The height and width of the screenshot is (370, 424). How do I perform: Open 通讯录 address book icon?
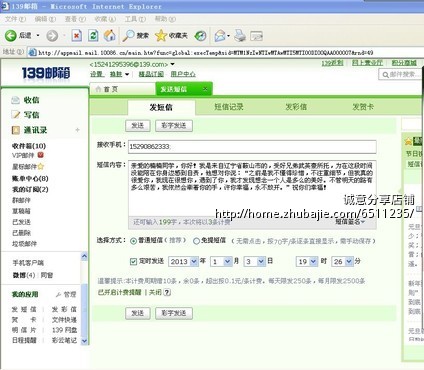point(15,130)
